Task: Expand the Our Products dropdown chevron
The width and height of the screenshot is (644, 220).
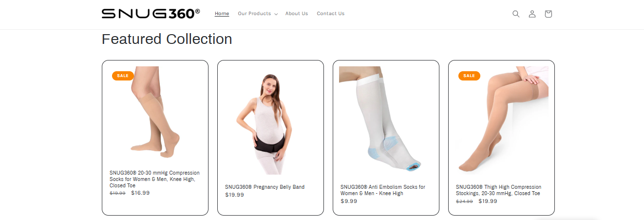Action: click(276, 14)
